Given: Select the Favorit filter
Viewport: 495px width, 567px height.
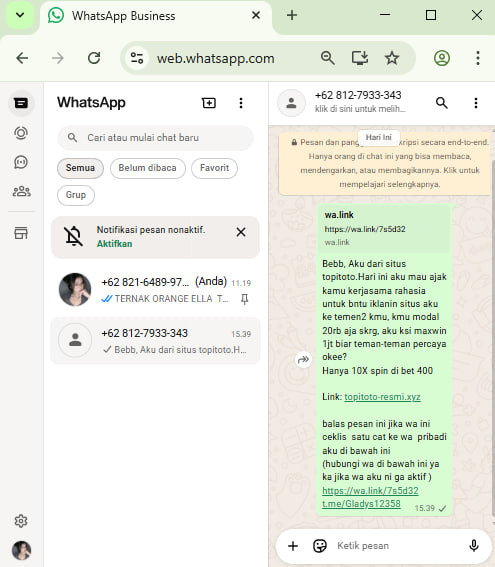Looking at the screenshot, I should [214, 168].
